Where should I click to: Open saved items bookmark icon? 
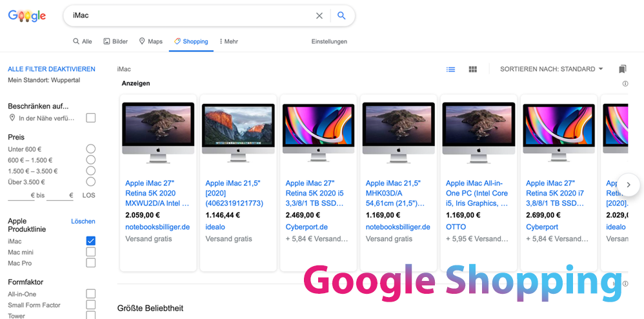[x=623, y=69]
